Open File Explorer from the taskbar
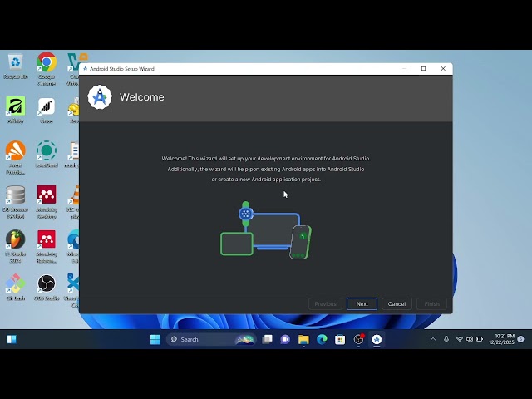 (303, 339)
